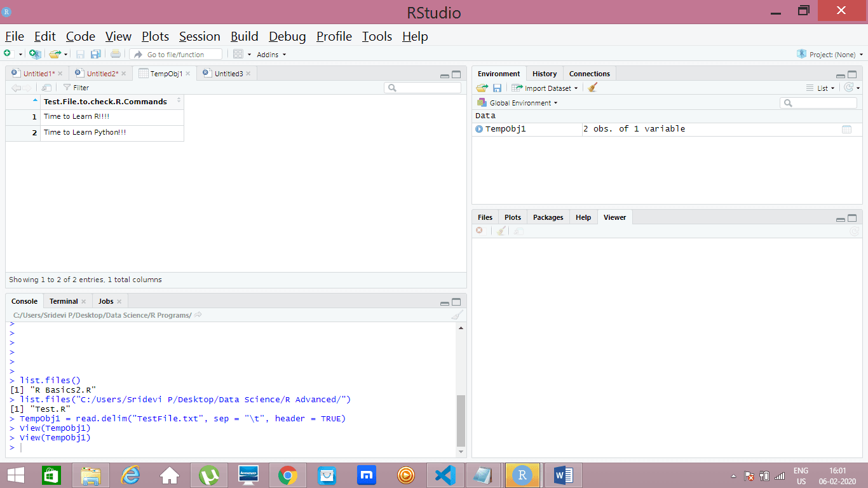Clear console with the broom icon

457,315
